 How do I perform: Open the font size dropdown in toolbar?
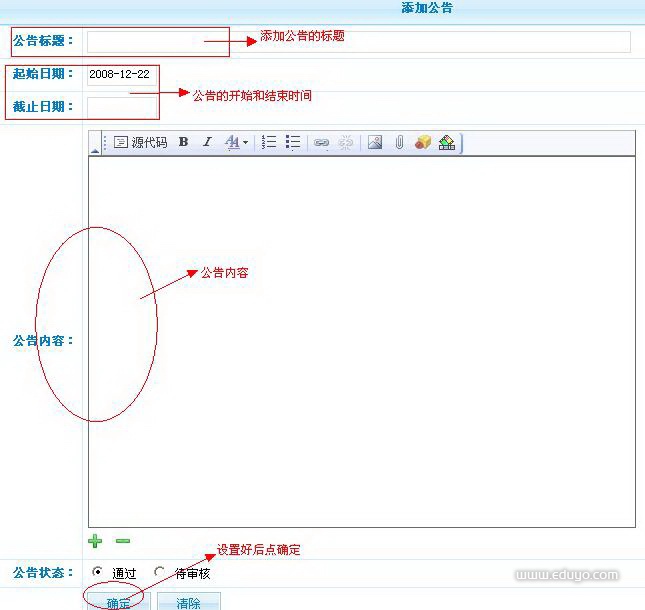(x=236, y=143)
